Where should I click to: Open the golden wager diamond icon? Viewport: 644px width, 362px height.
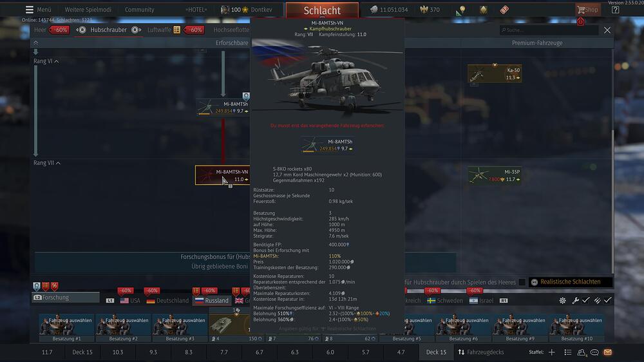[x=484, y=10]
